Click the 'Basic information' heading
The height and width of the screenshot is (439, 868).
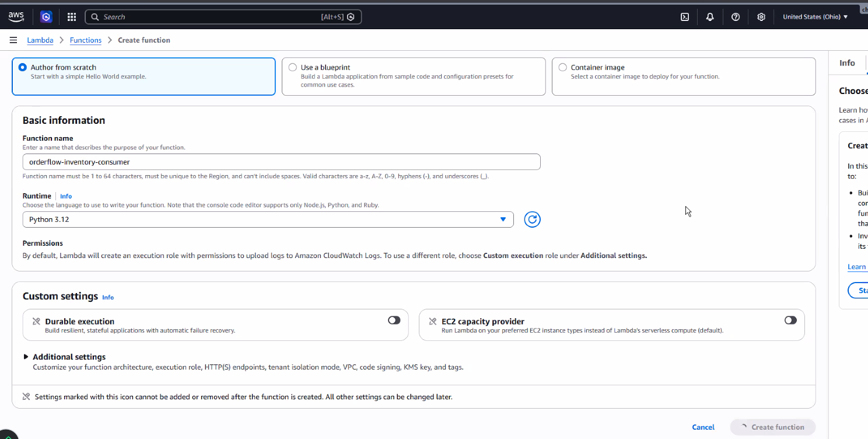[64, 120]
